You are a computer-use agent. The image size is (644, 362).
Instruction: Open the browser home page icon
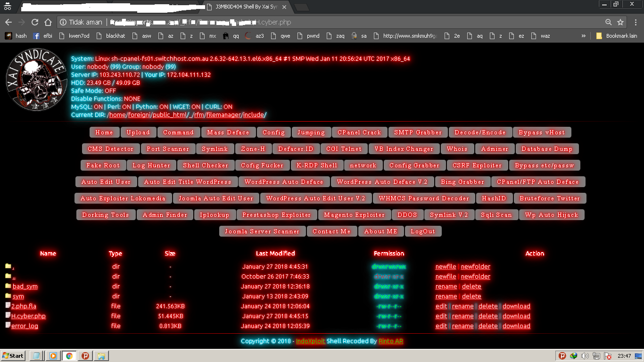(x=48, y=22)
